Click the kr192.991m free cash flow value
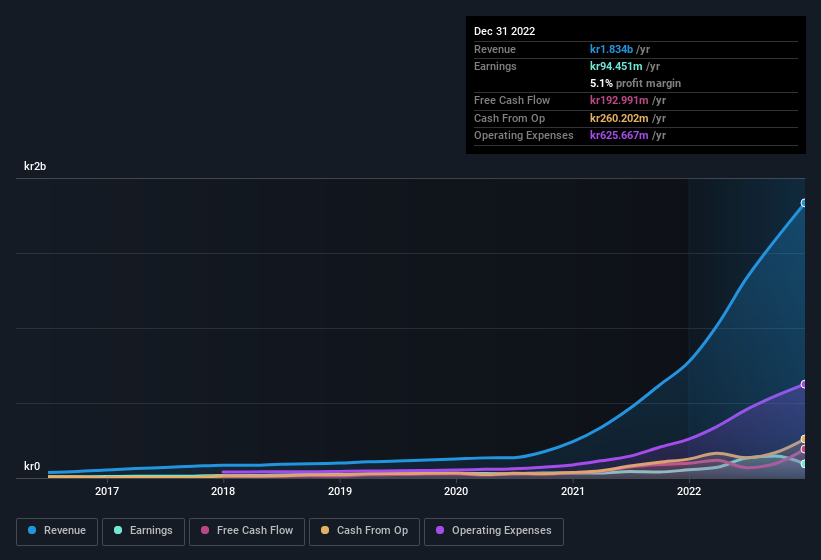 [x=619, y=100]
